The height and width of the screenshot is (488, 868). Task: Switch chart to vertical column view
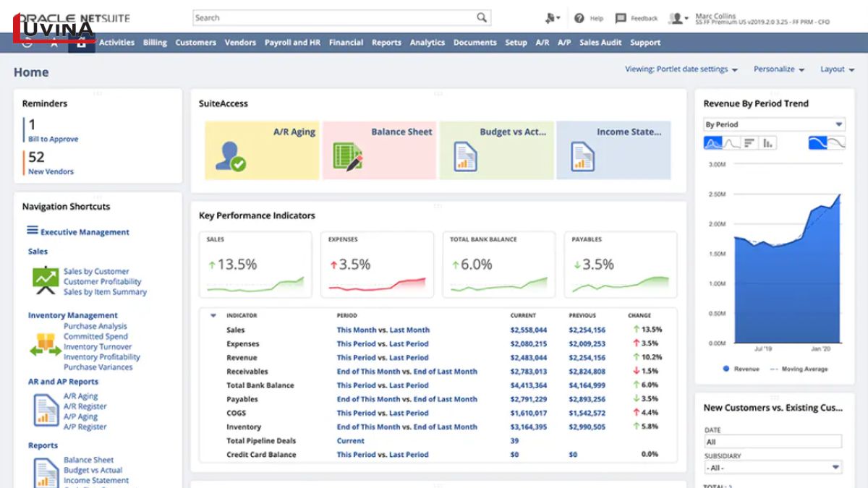[x=767, y=143]
